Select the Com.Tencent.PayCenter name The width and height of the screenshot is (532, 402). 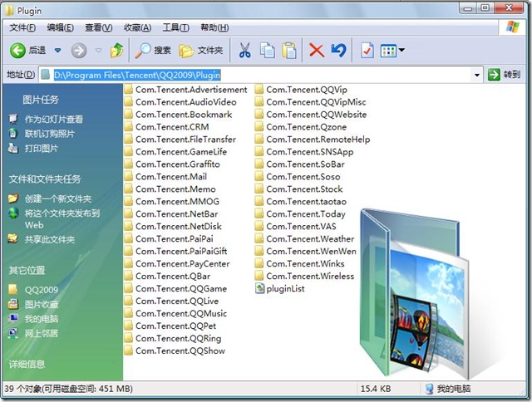point(183,263)
